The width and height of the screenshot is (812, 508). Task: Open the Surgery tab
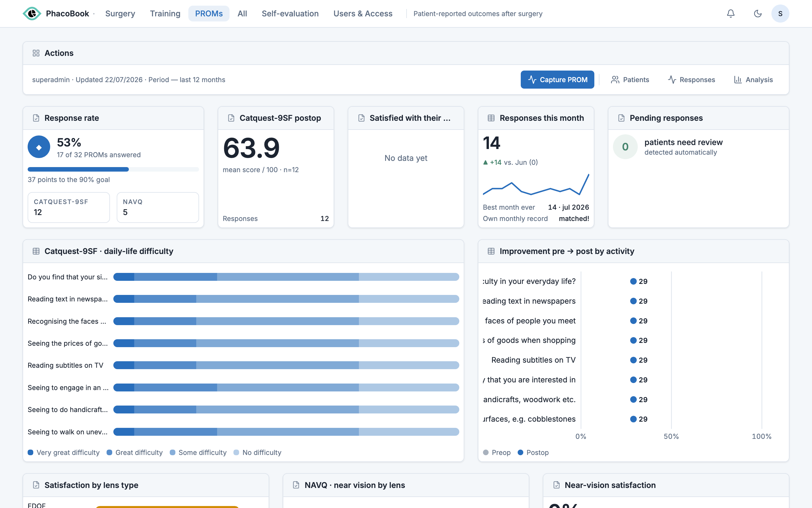pos(120,14)
